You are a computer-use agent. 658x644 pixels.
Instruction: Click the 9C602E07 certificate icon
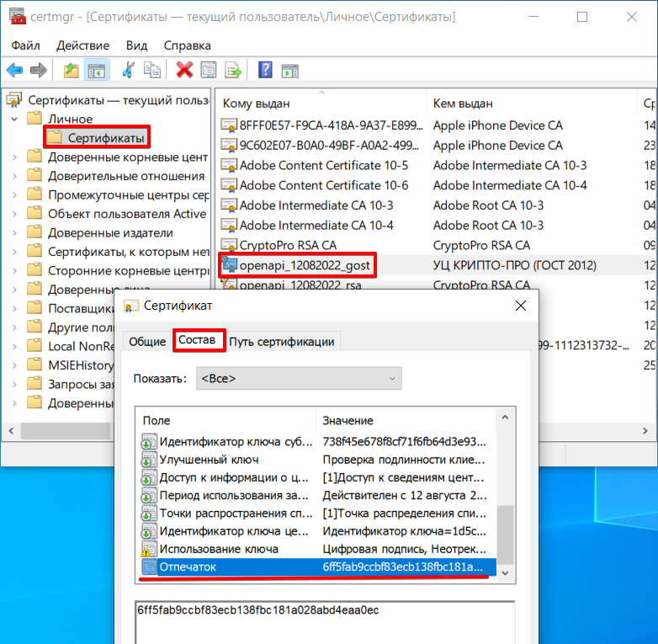[229, 146]
